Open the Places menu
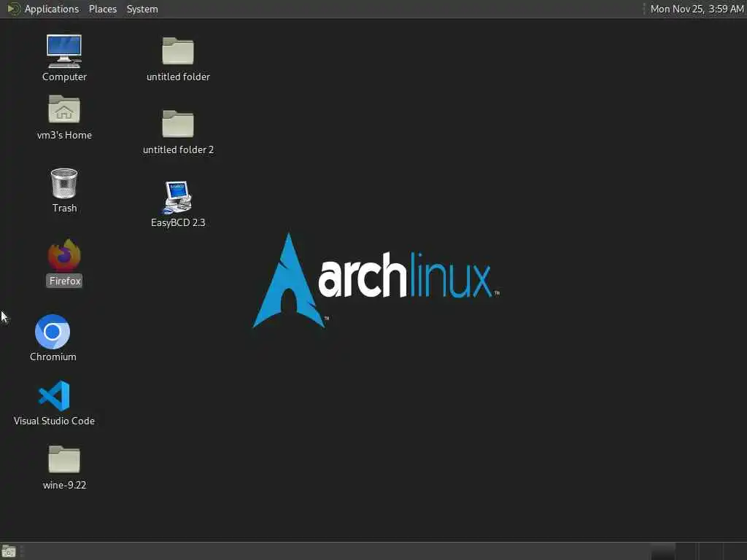This screenshot has height=560, width=747. coord(102,9)
